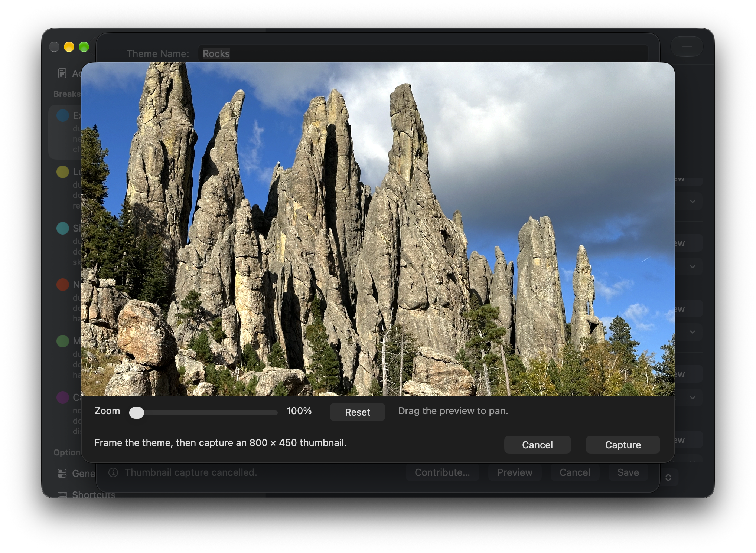Viewport: 756px width, 553px height.
Task: Save the theme in the editor
Action: point(628,472)
